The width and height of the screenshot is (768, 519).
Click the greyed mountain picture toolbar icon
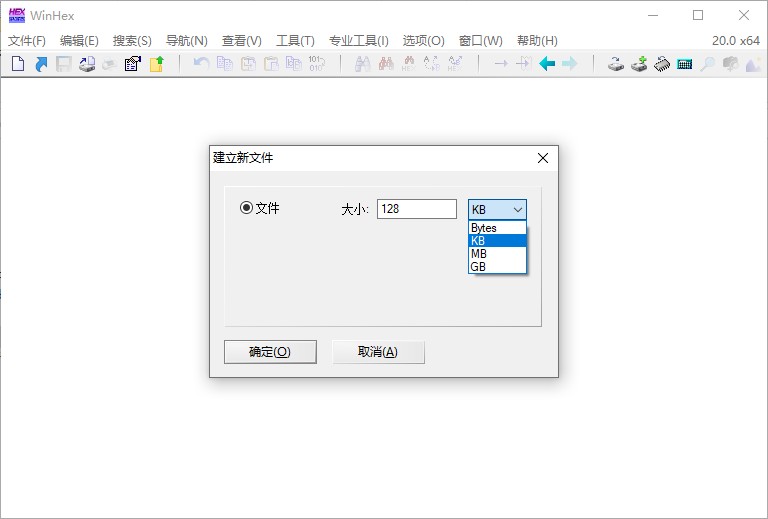click(x=753, y=64)
